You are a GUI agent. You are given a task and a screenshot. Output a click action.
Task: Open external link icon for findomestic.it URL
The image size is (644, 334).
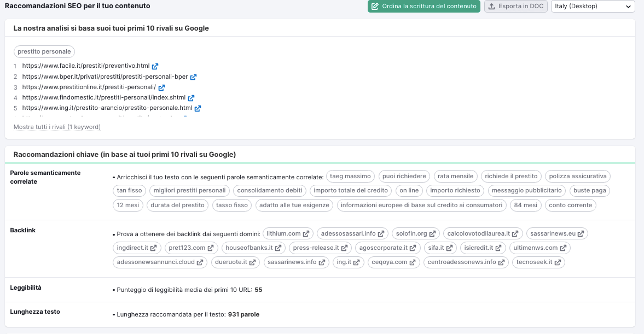click(191, 98)
